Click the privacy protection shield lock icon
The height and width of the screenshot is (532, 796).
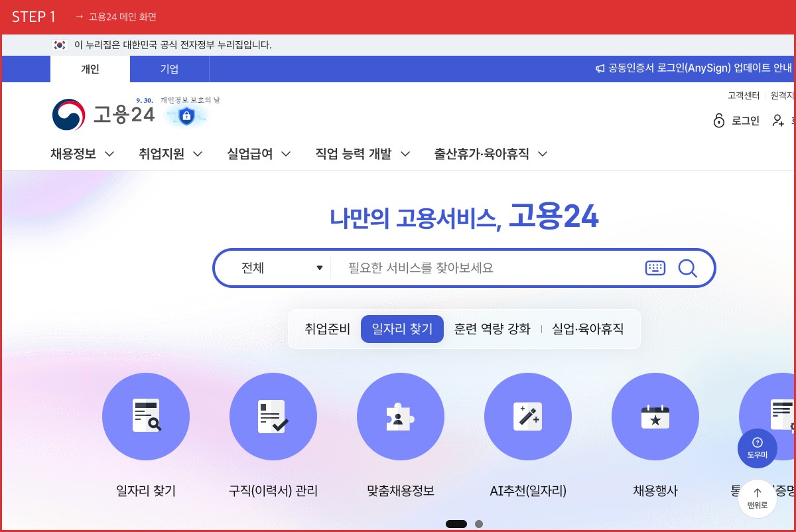pos(186,117)
